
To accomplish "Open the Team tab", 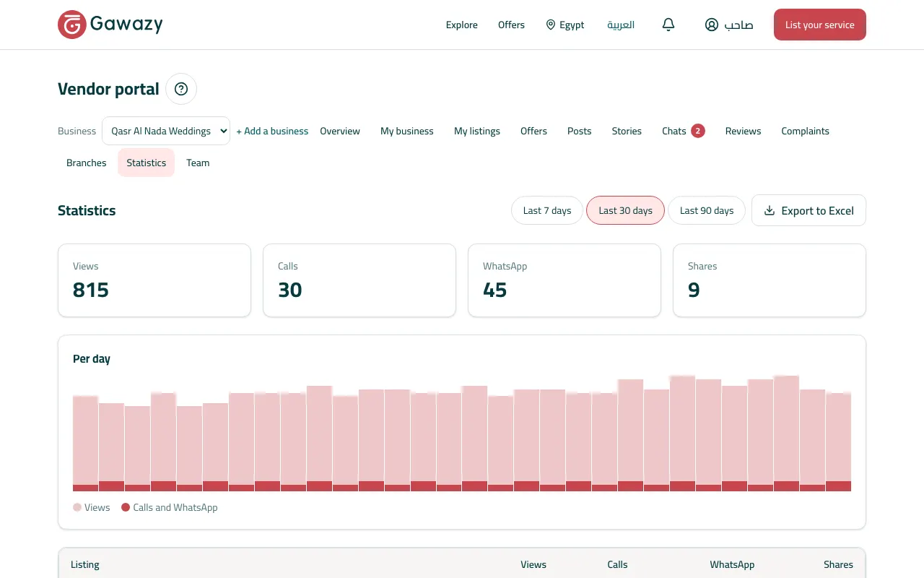I will pyautogui.click(x=198, y=163).
